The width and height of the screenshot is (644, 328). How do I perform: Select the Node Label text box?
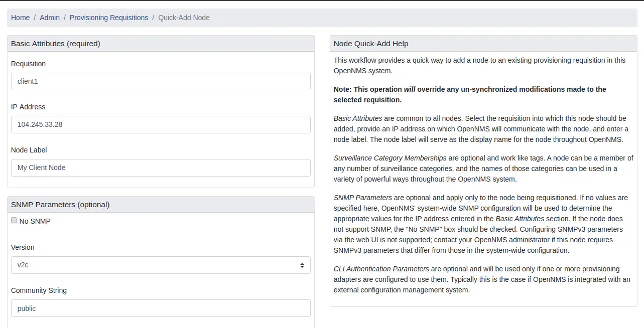(161, 168)
